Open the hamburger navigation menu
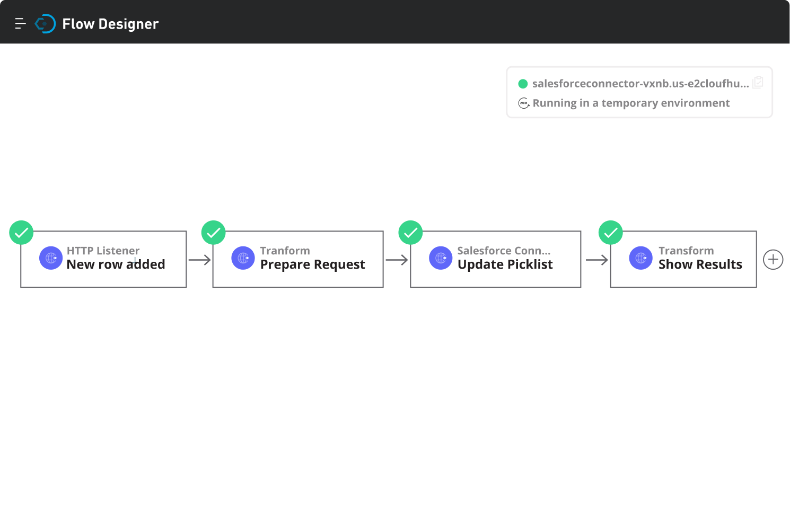 tap(20, 23)
